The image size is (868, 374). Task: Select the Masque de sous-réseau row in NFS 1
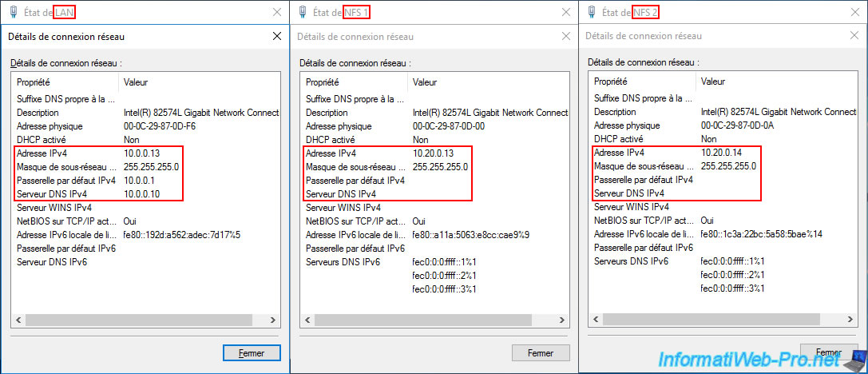tap(383, 166)
